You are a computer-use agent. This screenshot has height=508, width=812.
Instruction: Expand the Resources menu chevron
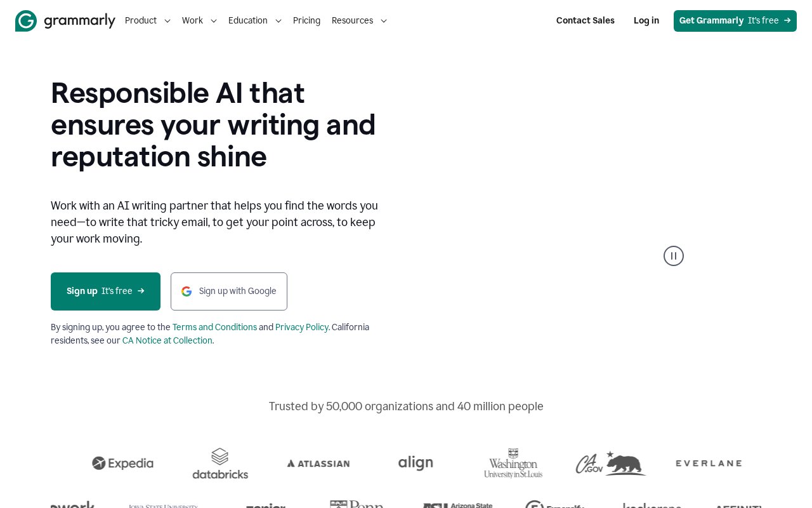pos(384,21)
